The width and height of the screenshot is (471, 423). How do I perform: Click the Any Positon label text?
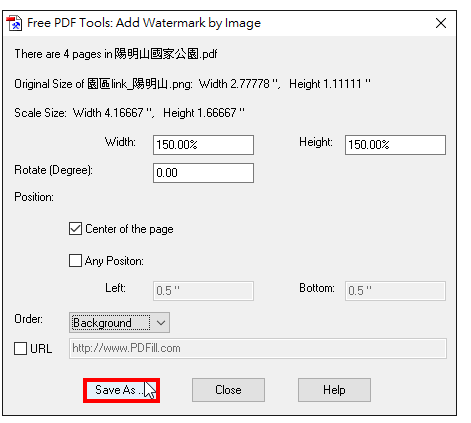click(x=114, y=261)
